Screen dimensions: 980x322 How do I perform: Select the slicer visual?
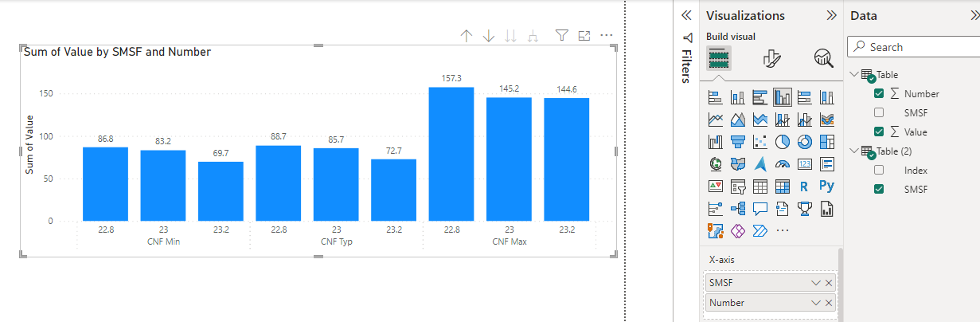[x=737, y=187]
